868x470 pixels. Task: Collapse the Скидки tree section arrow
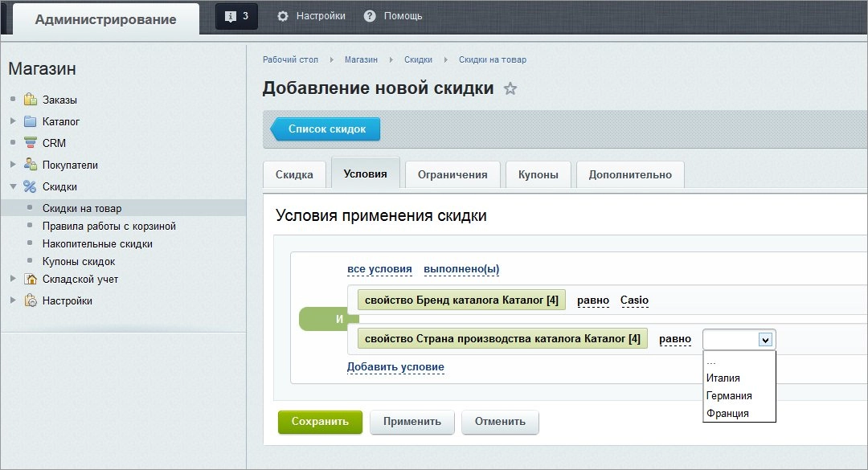pyautogui.click(x=14, y=186)
